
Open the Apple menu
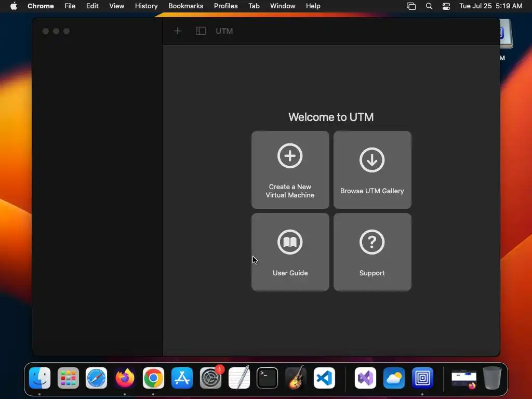click(x=14, y=6)
